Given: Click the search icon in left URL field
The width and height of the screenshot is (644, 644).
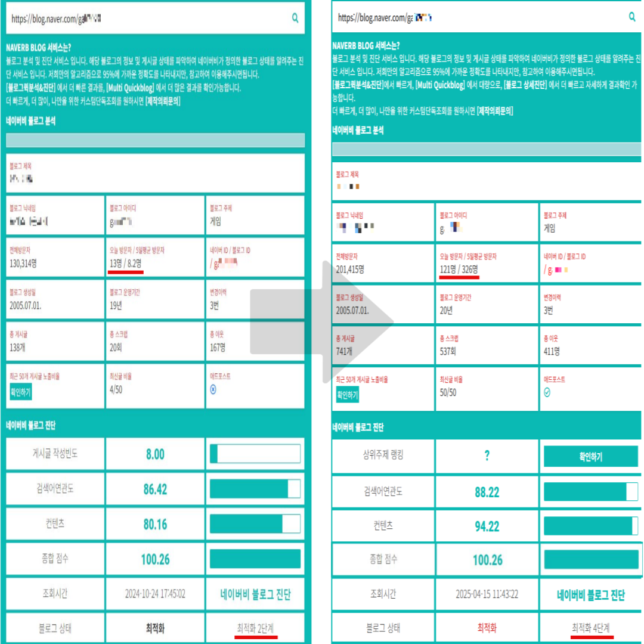Looking at the screenshot, I should point(295,18).
